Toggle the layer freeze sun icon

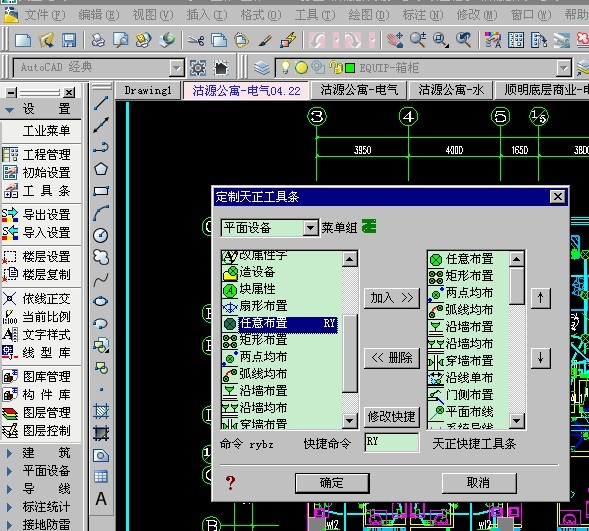301,68
